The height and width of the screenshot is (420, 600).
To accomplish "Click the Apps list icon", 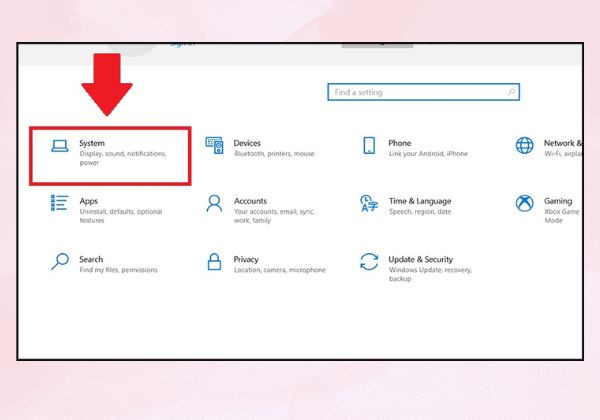I will [x=60, y=203].
